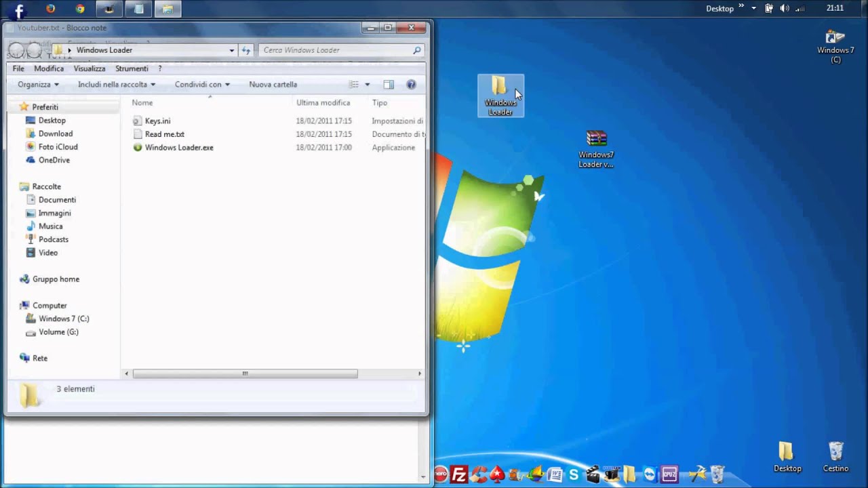This screenshot has width=868, height=488.
Task: Open the Strumenti menu
Action: click(x=132, y=68)
